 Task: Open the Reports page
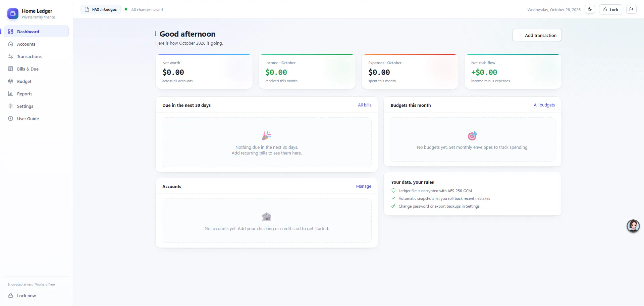36,94
